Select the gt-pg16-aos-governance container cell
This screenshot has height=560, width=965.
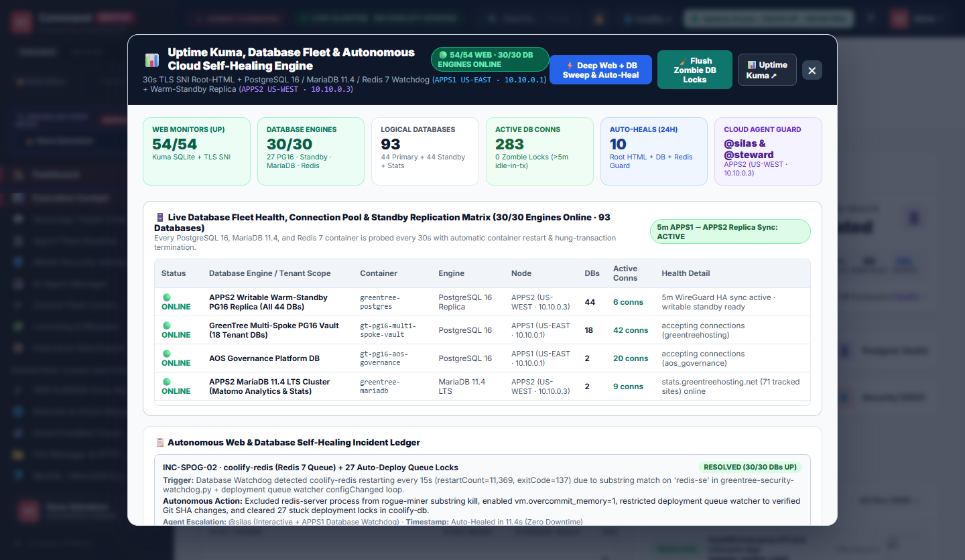pos(384,358)
